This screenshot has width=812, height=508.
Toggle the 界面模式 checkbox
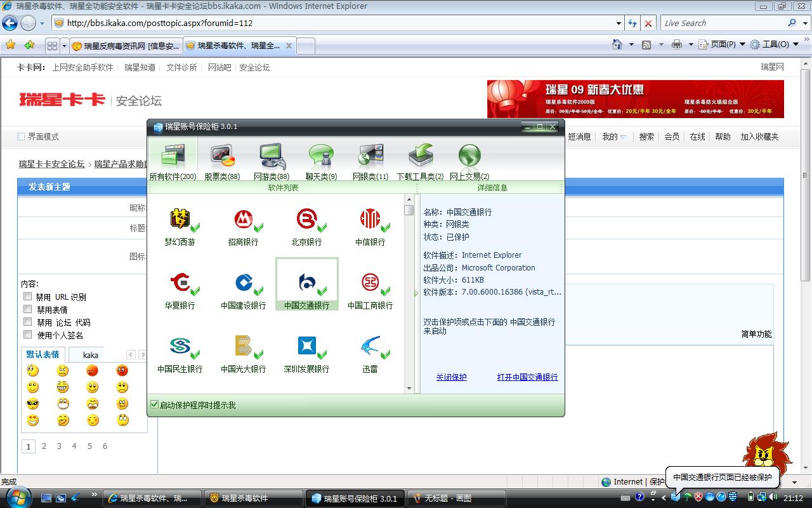21,137
